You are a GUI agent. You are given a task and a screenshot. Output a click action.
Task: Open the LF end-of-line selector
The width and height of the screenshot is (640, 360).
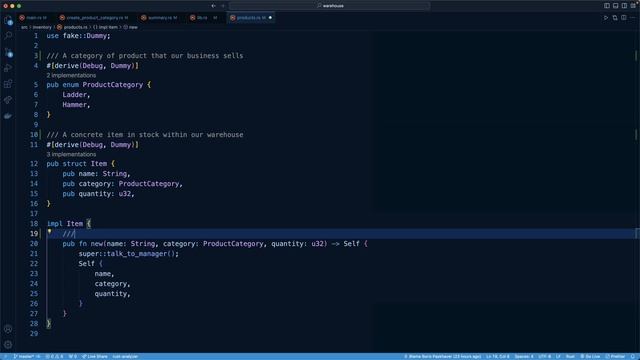(x=558, y=356)
